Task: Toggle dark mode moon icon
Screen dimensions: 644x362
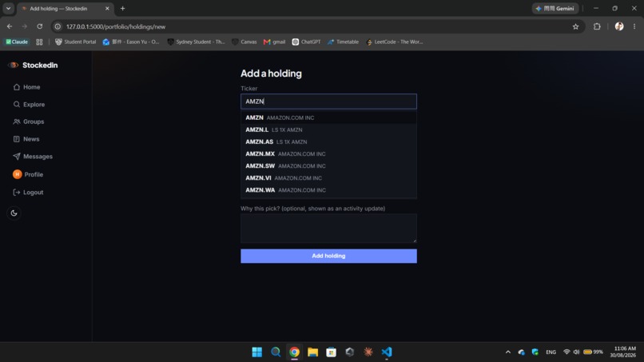Action: pyautogui.click(x=14, y=213)
